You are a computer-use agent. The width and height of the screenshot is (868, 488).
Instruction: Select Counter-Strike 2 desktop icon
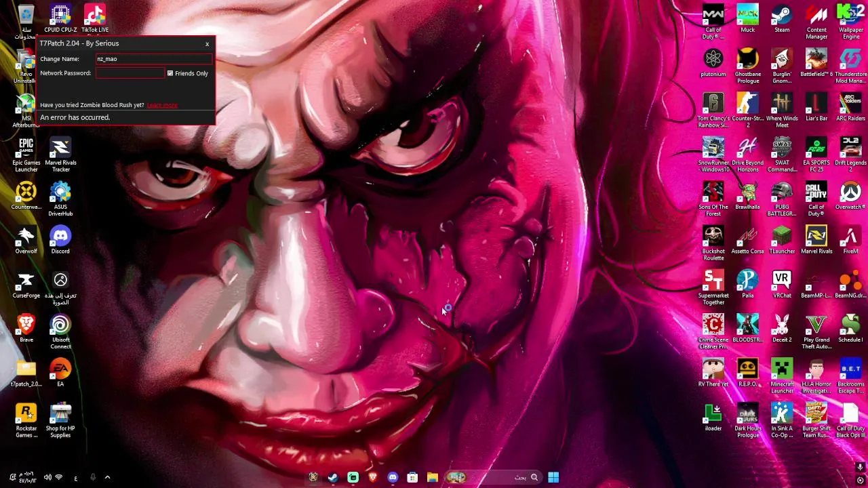(x=747, y=110)
